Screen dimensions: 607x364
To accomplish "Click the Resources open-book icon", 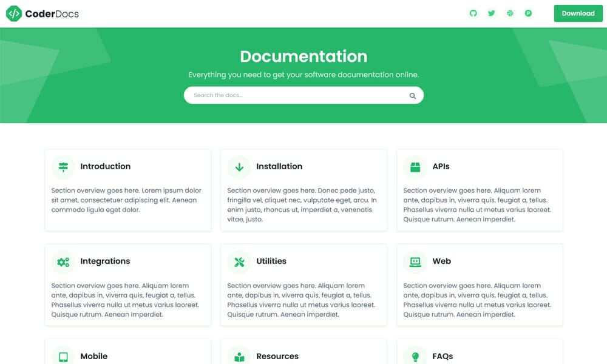I will coord(239,356).
